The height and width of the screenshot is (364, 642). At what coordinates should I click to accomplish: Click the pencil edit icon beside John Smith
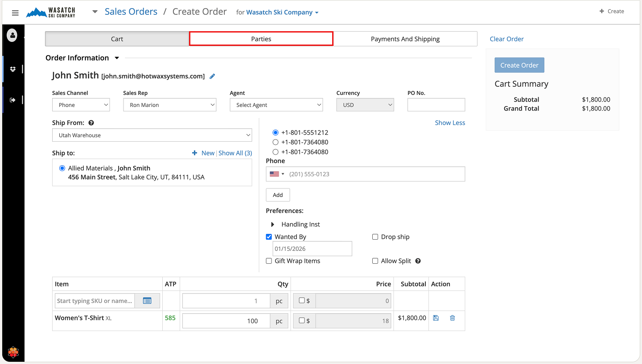212,76
